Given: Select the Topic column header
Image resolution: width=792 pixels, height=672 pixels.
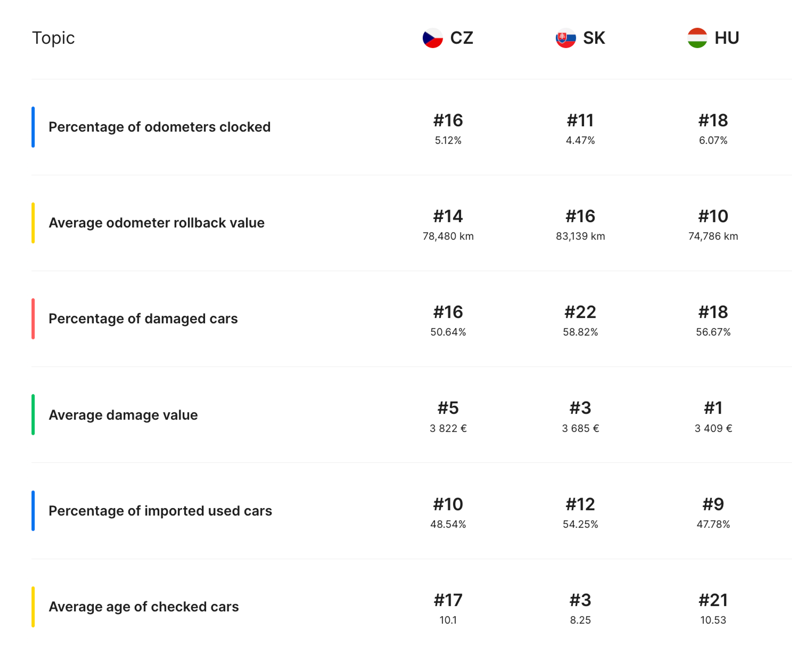Looking at the screenshot, I should pos(53,38).
